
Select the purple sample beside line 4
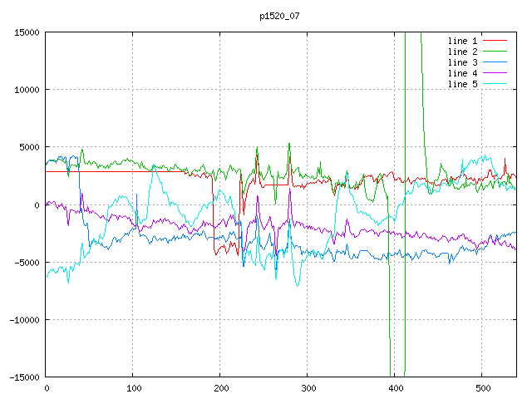495,73
